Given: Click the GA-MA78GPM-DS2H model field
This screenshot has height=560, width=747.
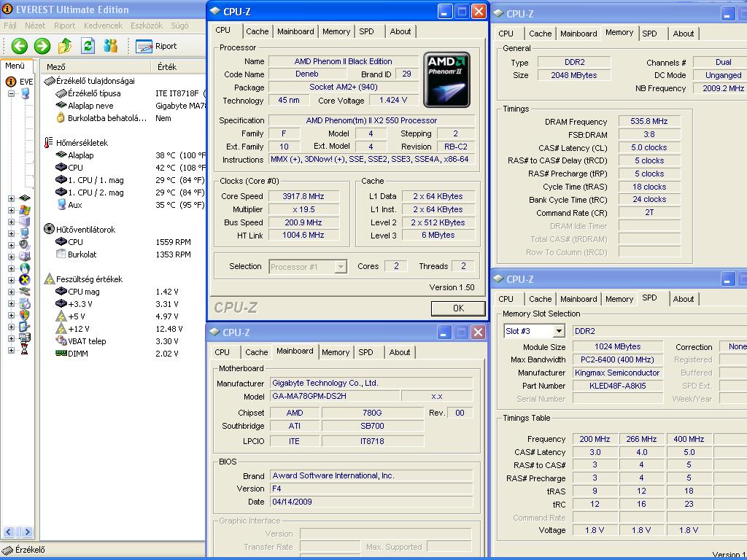Looking at the screenshot, I should (335, 396).
